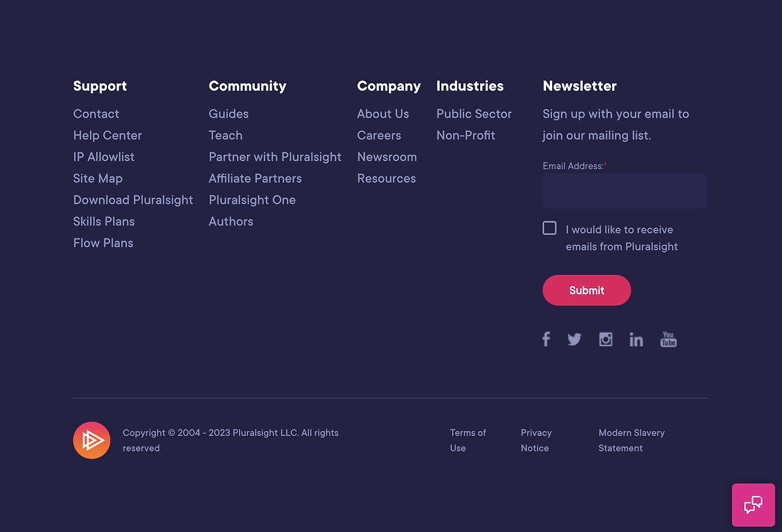The height and width of the screenshot is (532, 782).
Task: Open the IP Allowlist link
Action: pyautogui.click(x=104, y=157)
